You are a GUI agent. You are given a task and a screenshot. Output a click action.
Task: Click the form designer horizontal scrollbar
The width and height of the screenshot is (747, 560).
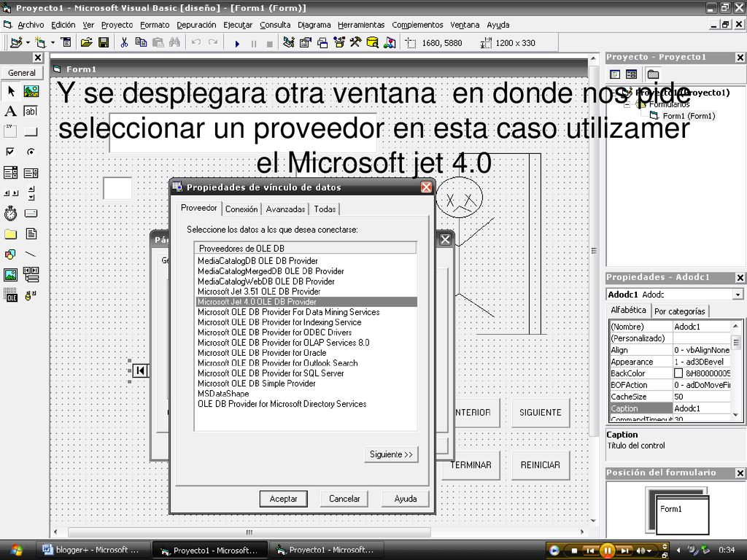(249, 532)
